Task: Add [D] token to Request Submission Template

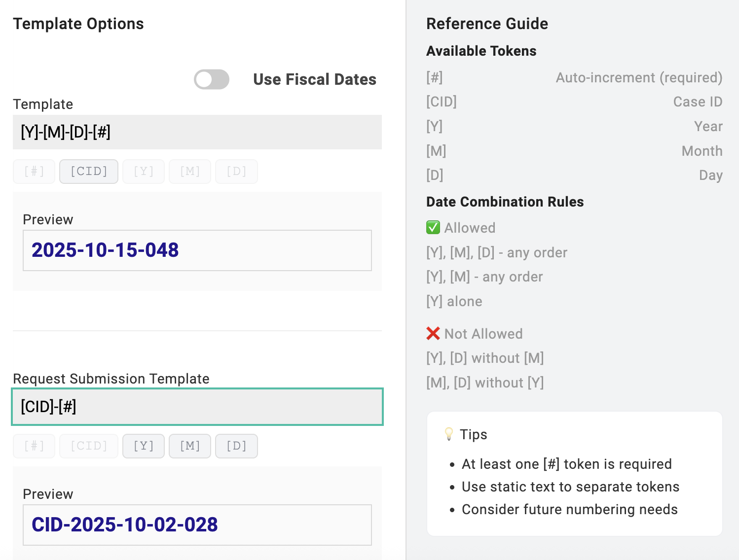Action: (x=236, y=446)
